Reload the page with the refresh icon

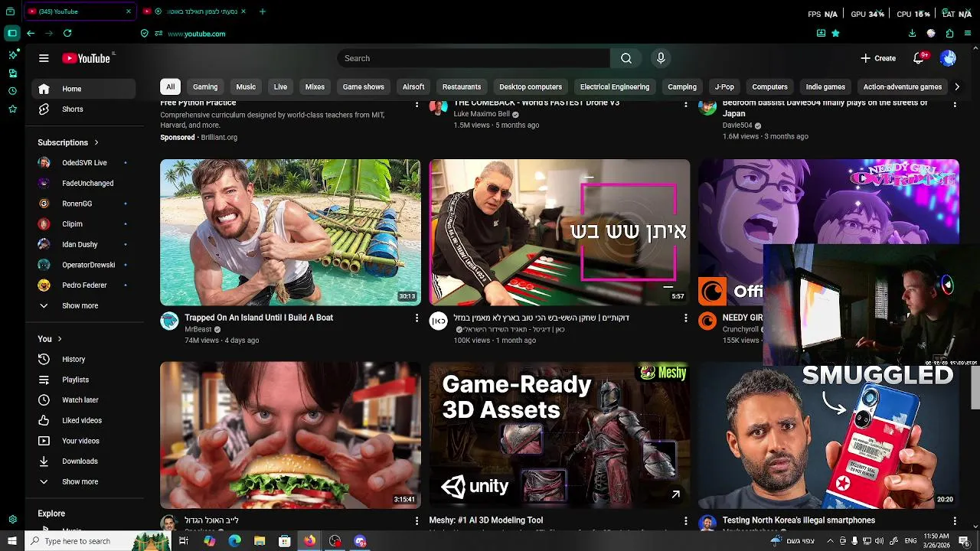click(67, 34)
